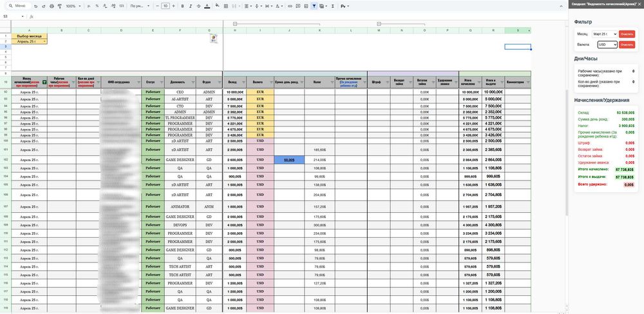Screen dimensions: 644x314
Task: Click the DEVOPS position cell
Action: (x=180, y=225)
